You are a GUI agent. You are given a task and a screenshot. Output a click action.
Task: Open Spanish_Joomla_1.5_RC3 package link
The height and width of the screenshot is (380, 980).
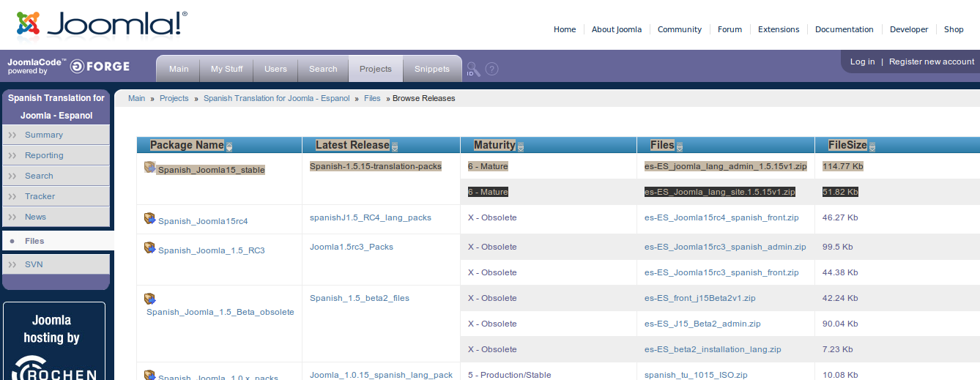click(x=212, y=250)
